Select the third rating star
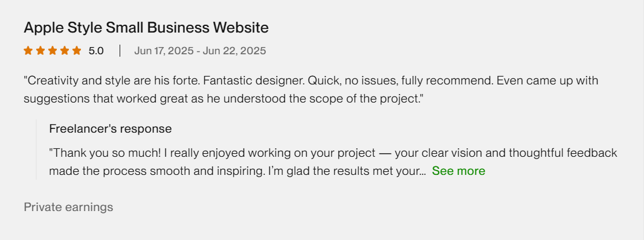644x240 pixels. pos(53,51)
